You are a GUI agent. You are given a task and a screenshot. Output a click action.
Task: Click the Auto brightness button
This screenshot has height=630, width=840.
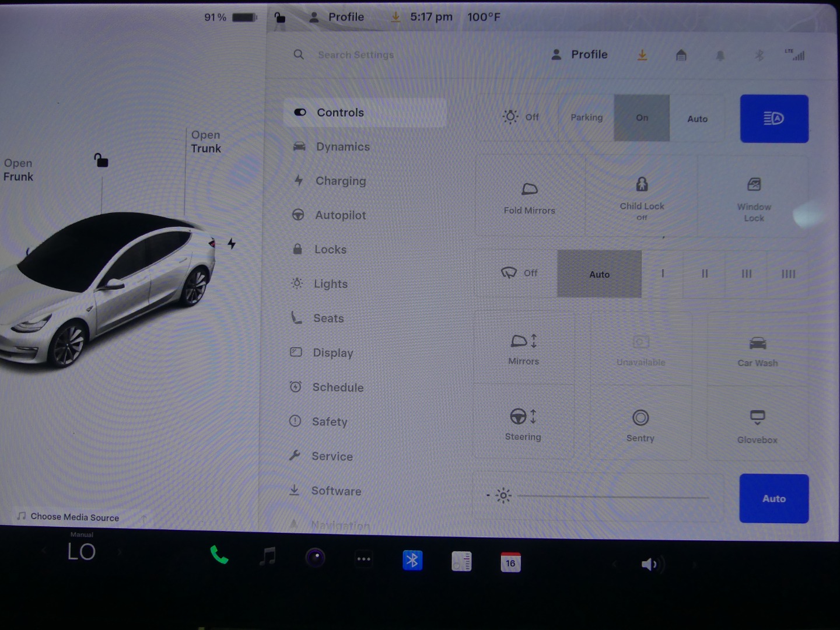click(x=773, y=499)
